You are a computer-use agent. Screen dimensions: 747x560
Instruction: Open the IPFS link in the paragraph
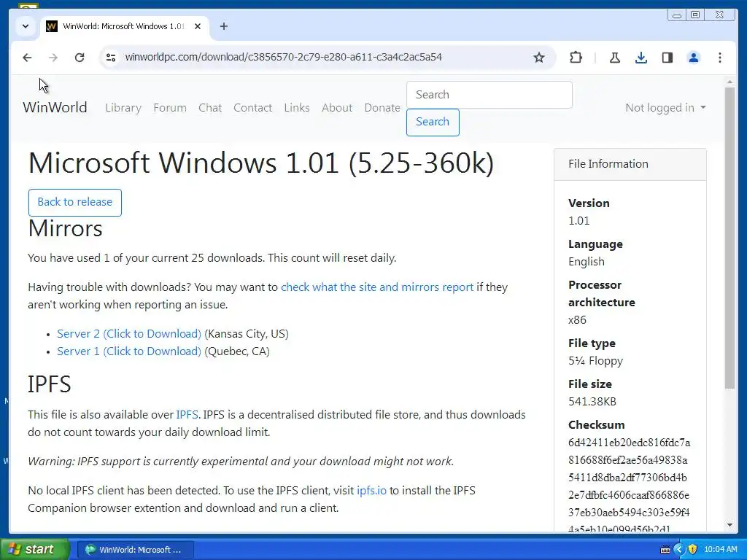187,415
